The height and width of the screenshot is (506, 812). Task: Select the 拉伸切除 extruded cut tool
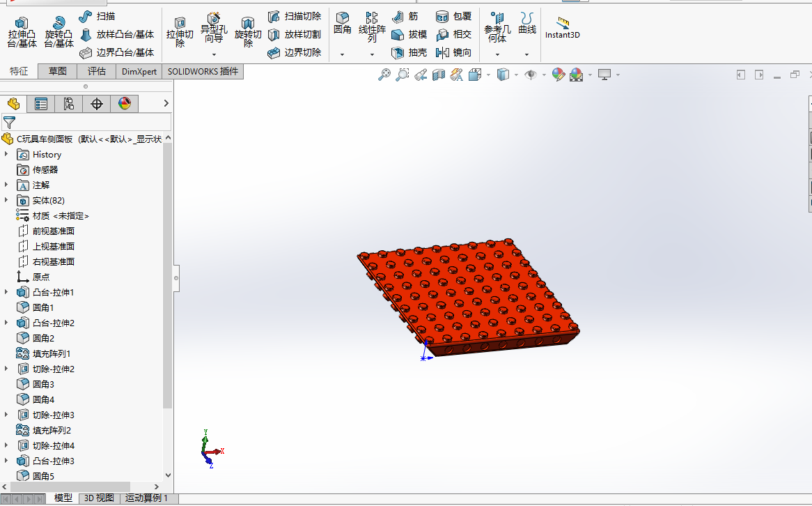[x=180, y=32]
